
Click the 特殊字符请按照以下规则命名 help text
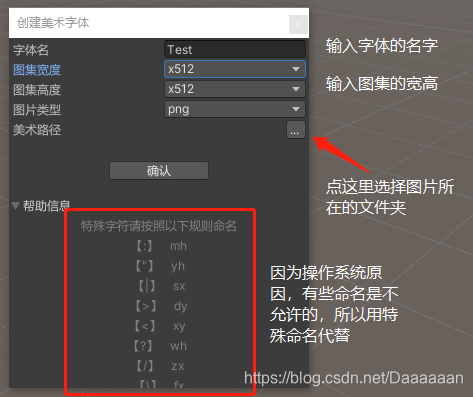pyautogui.click(x=159, y=226)
